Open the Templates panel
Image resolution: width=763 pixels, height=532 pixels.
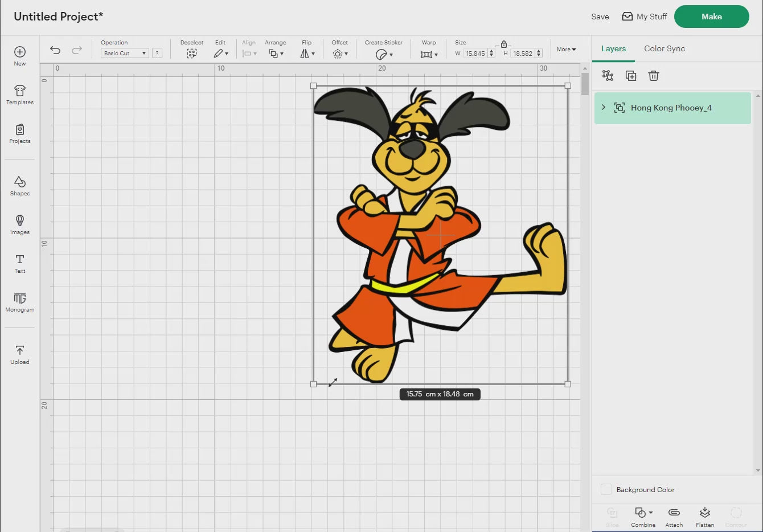click(20, 95)
